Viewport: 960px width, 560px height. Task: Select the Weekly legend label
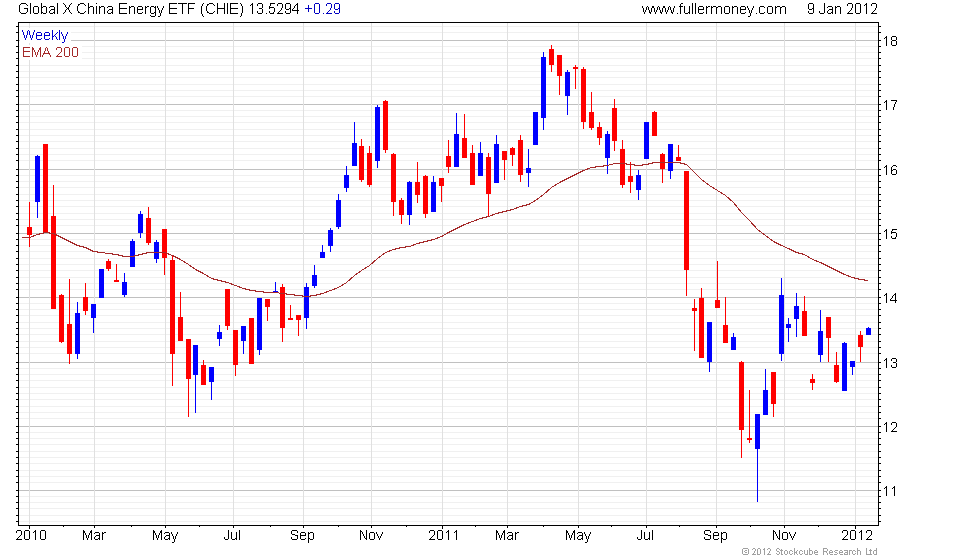point(45,35)
